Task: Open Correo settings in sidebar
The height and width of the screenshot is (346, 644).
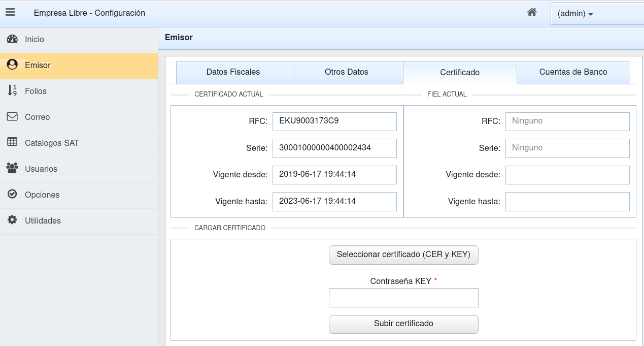Action: [x=79, y=117]
